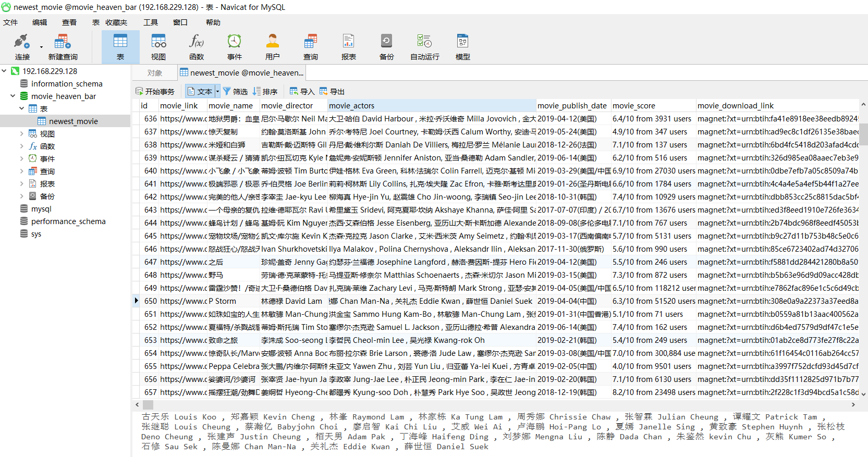Select the newest_movie table in the tree

[x=73, y=121]
